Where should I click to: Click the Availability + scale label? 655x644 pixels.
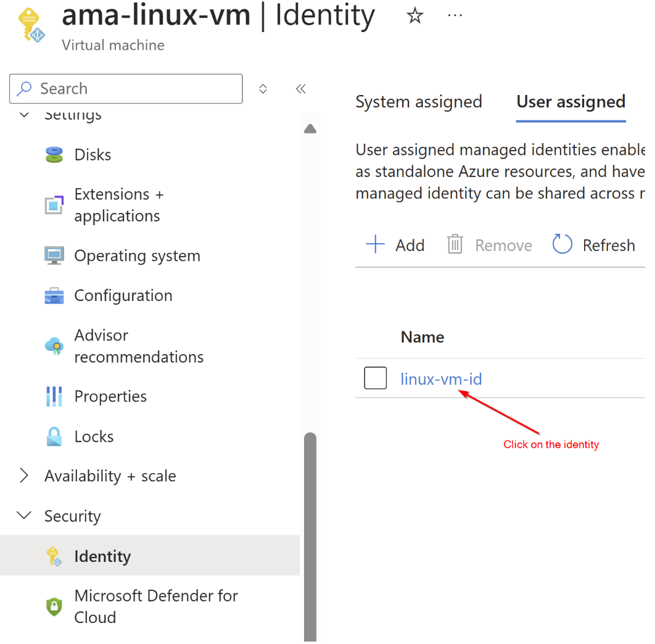110,476
